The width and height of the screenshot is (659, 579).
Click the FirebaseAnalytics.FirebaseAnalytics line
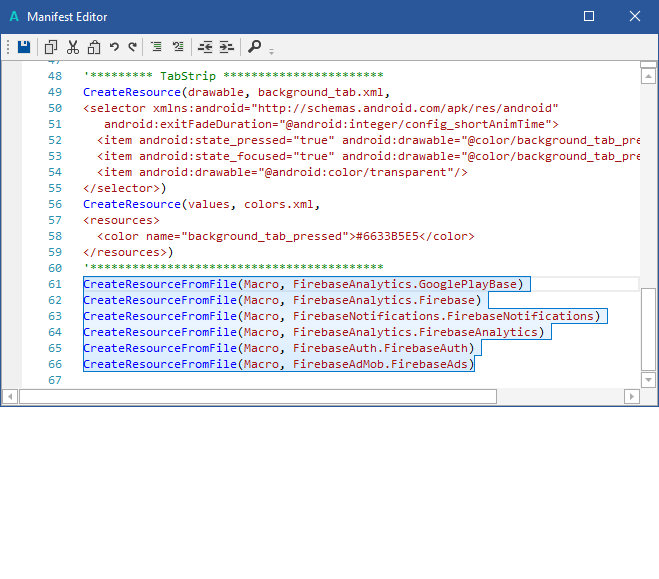[314, 332]
